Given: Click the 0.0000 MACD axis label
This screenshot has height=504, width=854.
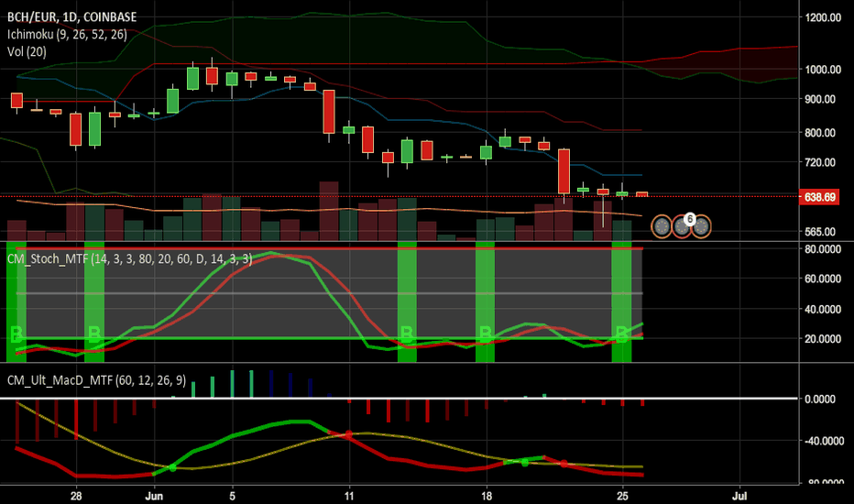Looking at the screenshot, I should [x=820, y=400].
